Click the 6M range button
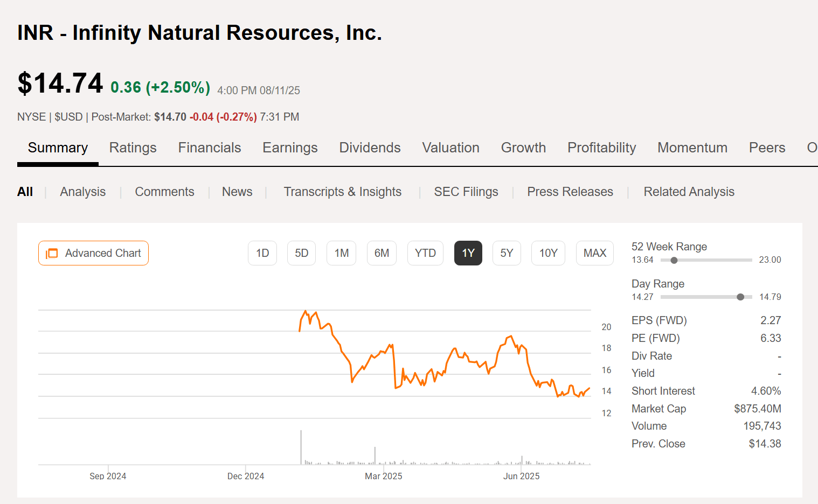This screenshot has width=818, height=504. [382, 253]
